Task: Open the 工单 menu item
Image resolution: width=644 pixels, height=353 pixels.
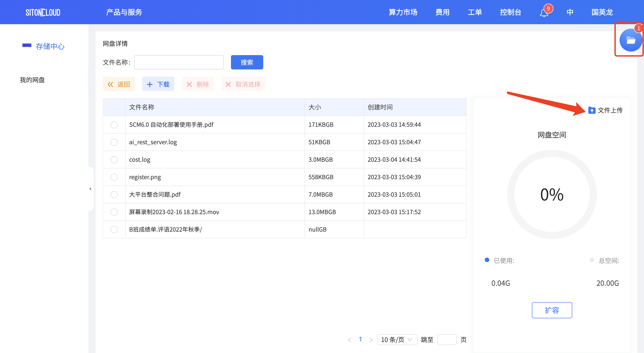Action: pyautogui.click(x=475, y=12)
